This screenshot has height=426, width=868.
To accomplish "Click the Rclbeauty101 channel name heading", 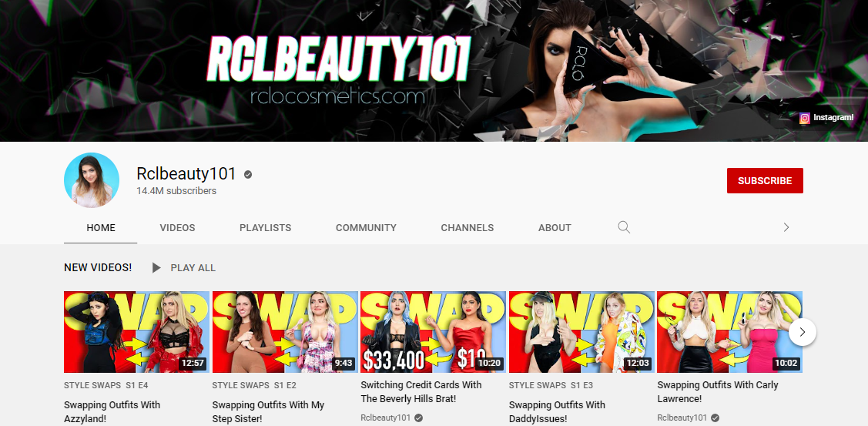I will pyautogui.click(x=186, y=174).
